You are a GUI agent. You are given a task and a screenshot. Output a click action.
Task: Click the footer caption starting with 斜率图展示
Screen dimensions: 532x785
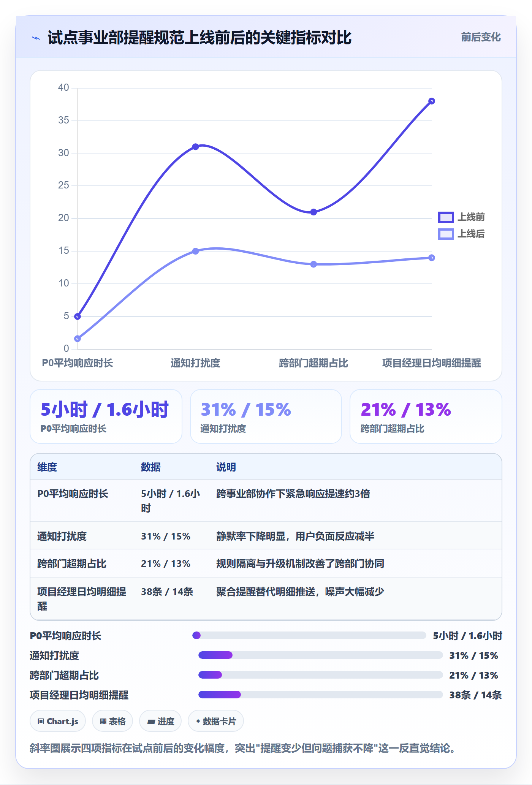(x=242, y=748)
